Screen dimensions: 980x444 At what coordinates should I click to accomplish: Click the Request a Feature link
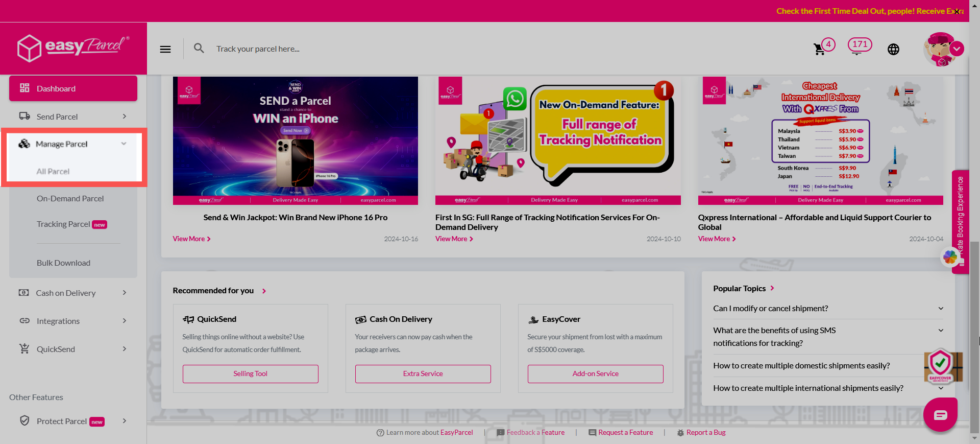point(625,432)
